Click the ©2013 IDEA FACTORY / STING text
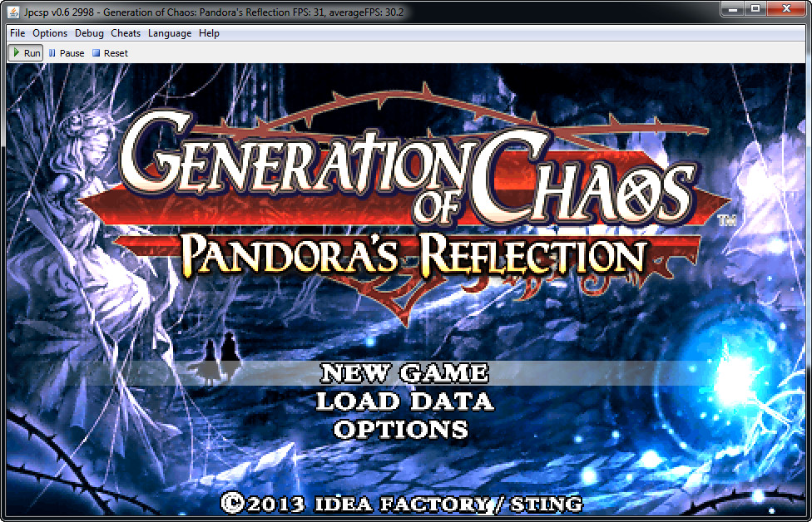 401,504
